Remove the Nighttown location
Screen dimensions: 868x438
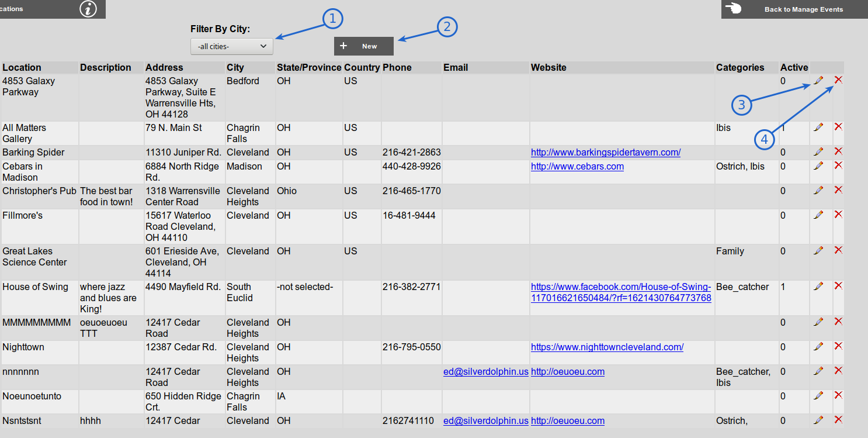838,346
